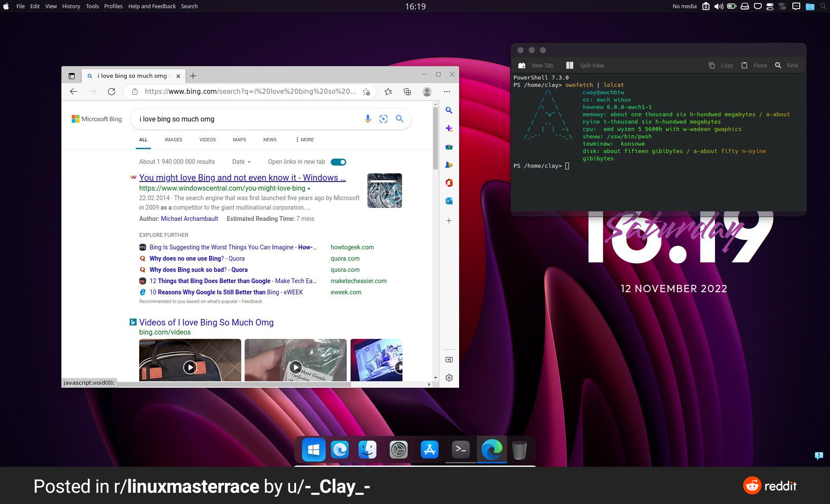The height and width of the screenshot is (504, 830).
Task: Open Michael Archambault author link
Action: (x=189, y=219)
